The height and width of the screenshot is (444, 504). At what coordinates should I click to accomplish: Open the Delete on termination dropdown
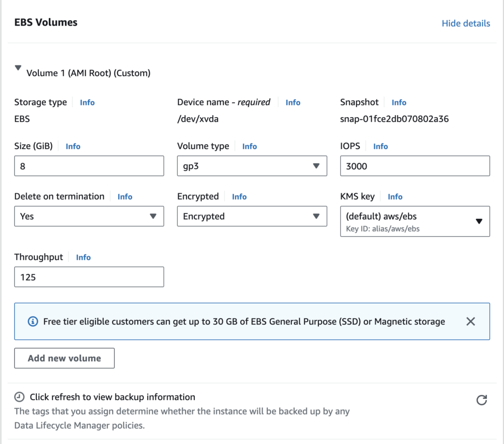[89, 216]
